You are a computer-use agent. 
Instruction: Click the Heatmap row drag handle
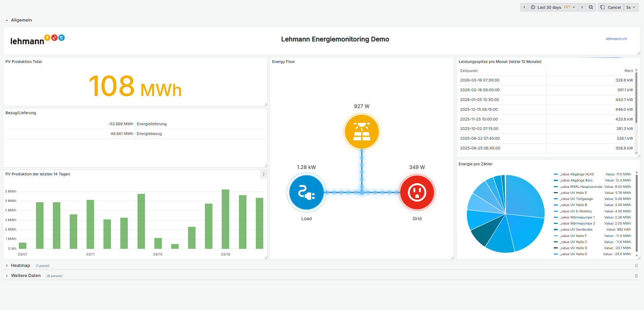(636, 266)
